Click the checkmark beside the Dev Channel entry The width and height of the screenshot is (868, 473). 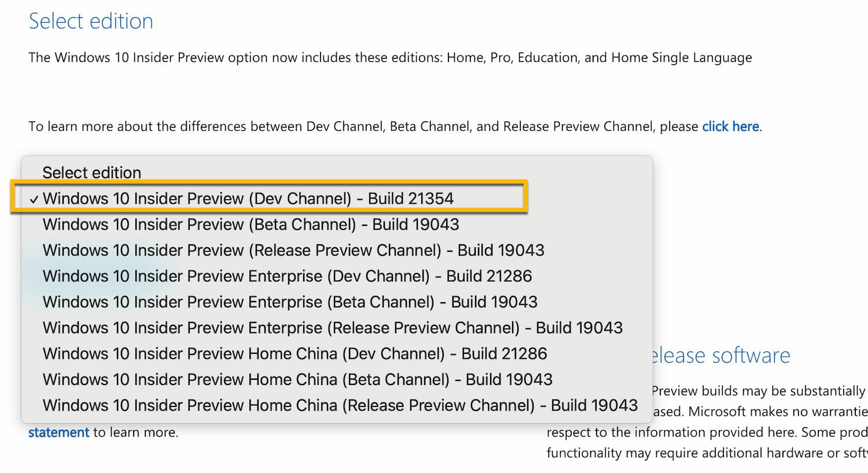click(35, 199)
